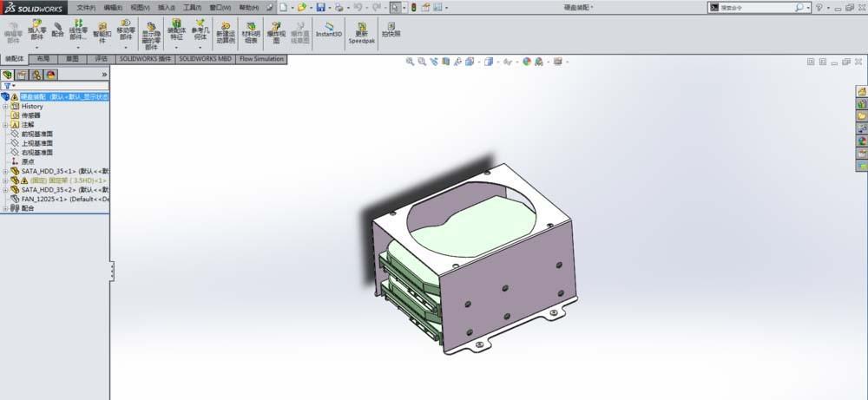
Task: Switch to the Flow Simulation tab
Action: pos(261,59)
